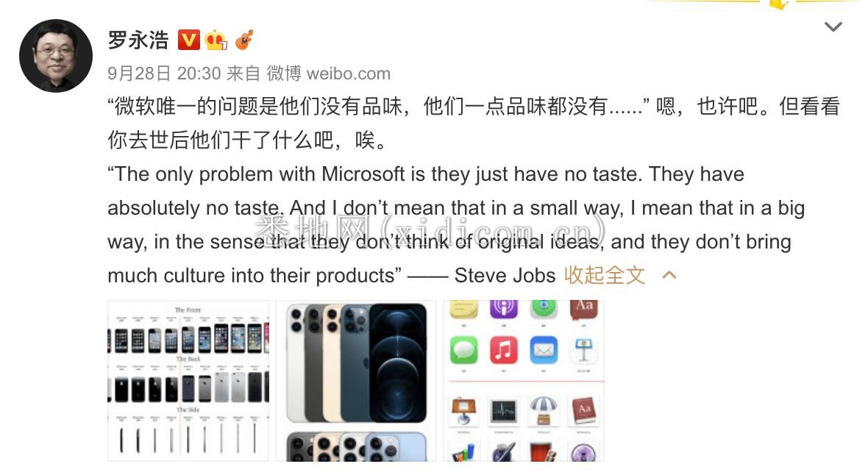Click the red Music icon in thumbnail
Screen dimensions: 868x472
tap(504, 350)
